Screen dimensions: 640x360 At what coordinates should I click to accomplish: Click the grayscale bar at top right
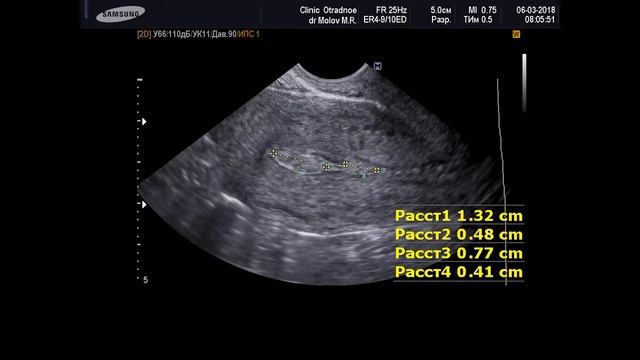(524, 83)
